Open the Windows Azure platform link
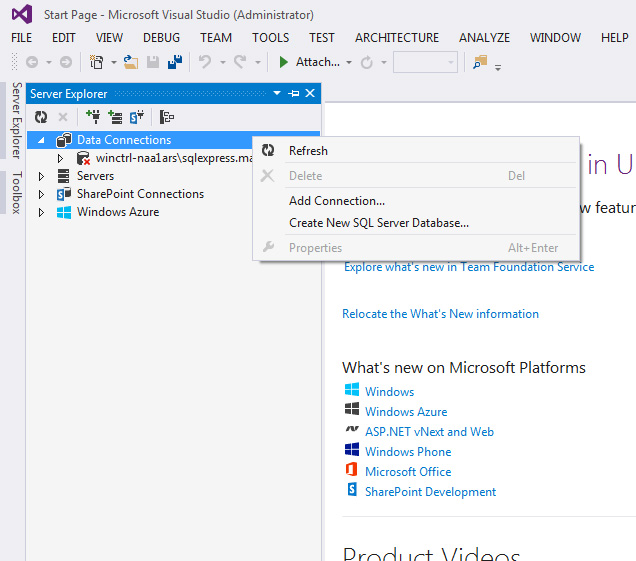Image resolution: width=636 pixels, height=561 pixels. coord(406,412)
